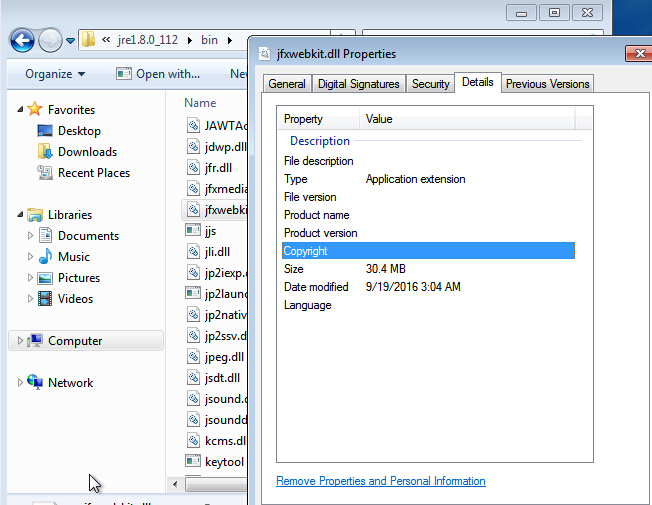Click the back navigation arrow button

pos(22,40)
